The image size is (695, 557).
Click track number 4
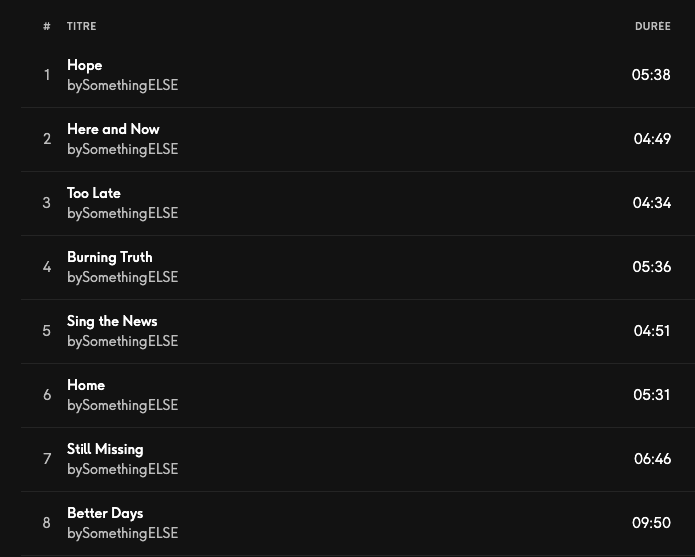click(x=47, y=267)
